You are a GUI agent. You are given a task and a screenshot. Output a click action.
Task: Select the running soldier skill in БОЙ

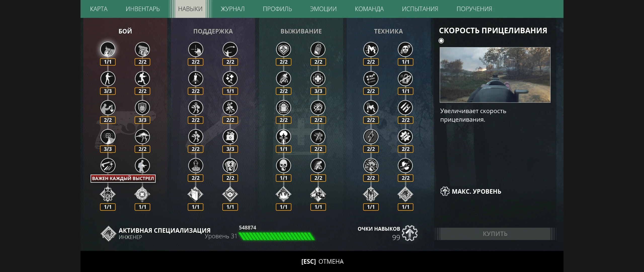point(142,79)
